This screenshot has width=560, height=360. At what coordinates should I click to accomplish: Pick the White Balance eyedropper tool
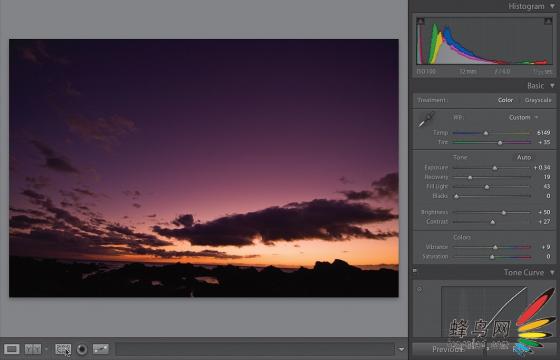point(426,120)
